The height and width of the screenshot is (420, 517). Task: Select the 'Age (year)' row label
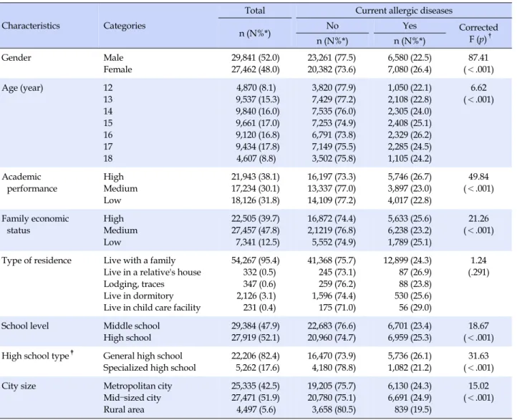click(22, 88)
